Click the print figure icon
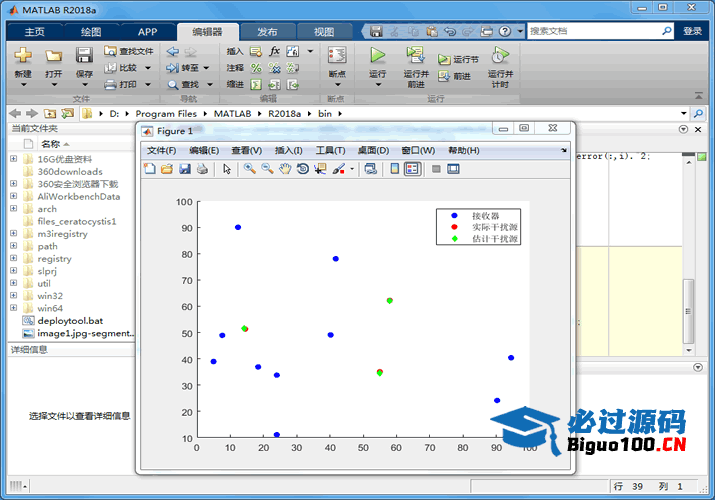Screen dimensions: 715x500 pos(201,169)
